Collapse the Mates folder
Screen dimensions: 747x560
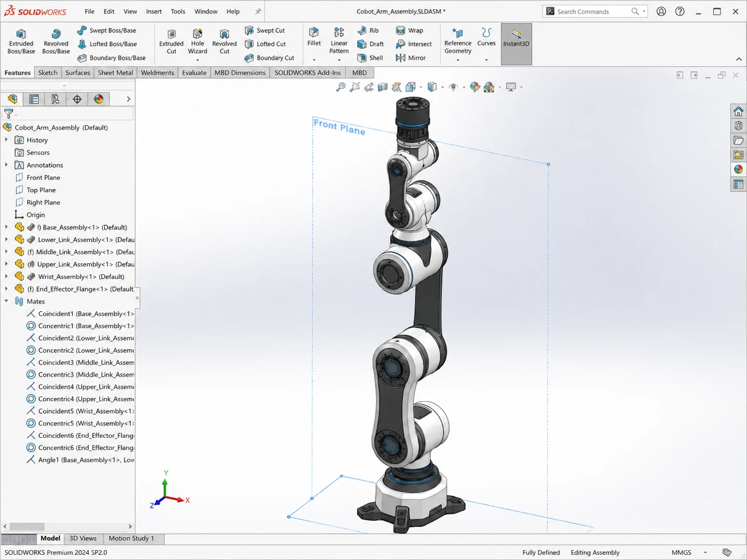6,301
